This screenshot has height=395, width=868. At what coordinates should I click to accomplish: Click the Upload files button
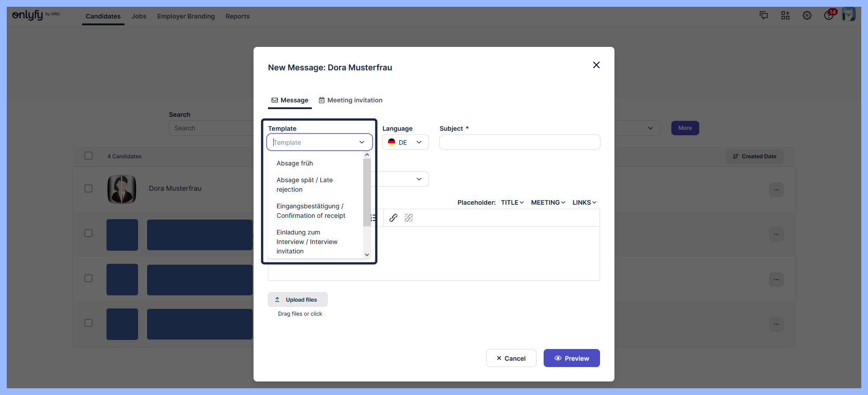[297, 299]
